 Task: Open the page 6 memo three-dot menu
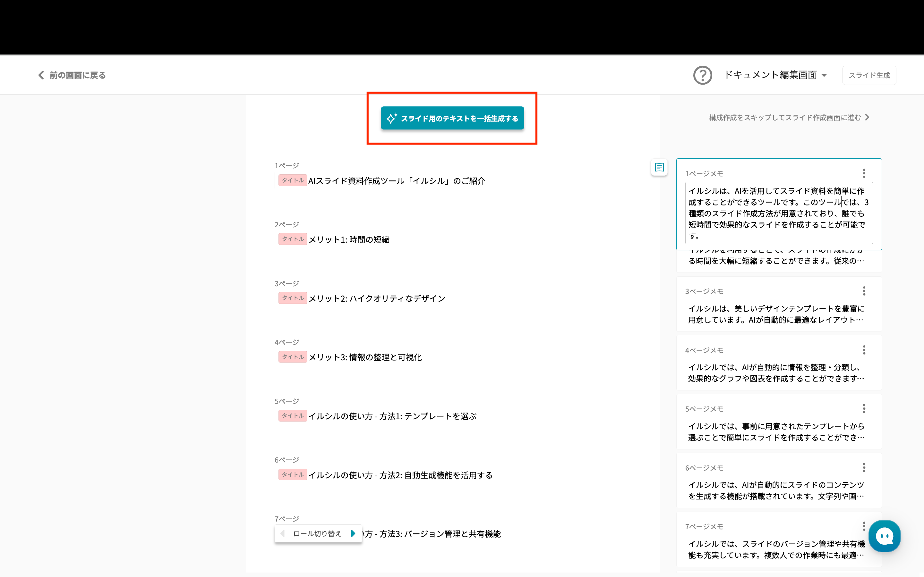pos(864,467)
